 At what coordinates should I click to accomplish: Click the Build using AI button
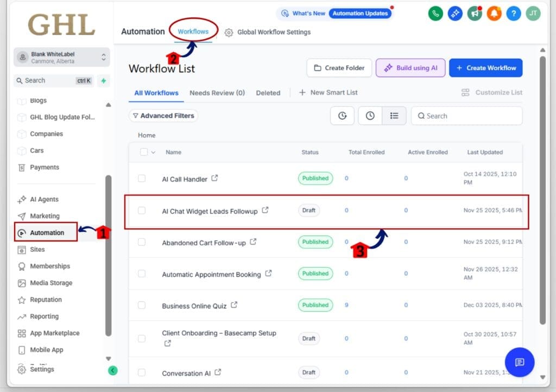coord(410,67)
